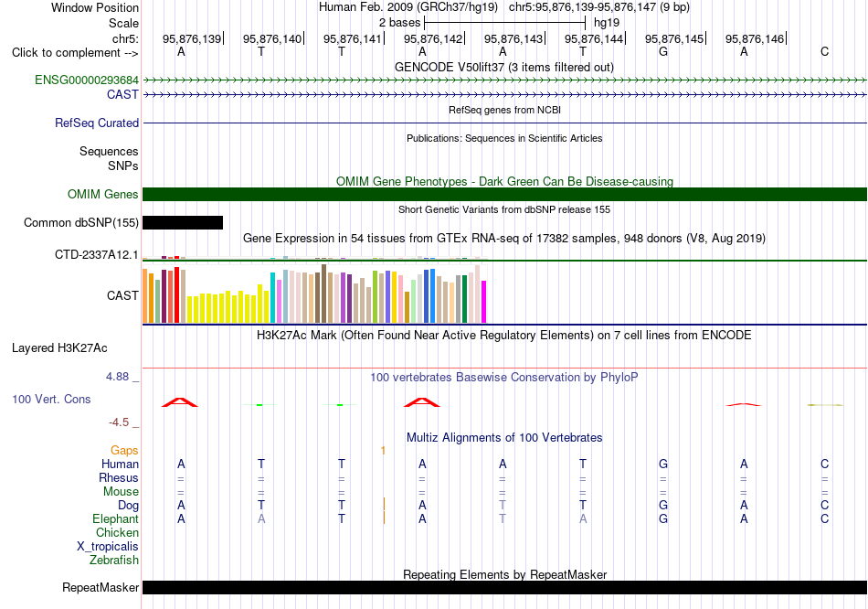Click 'Short Genetic Variants from dbSNP release 155' title
The width and height of the screenshot is (868, 609).
(504, 209)
